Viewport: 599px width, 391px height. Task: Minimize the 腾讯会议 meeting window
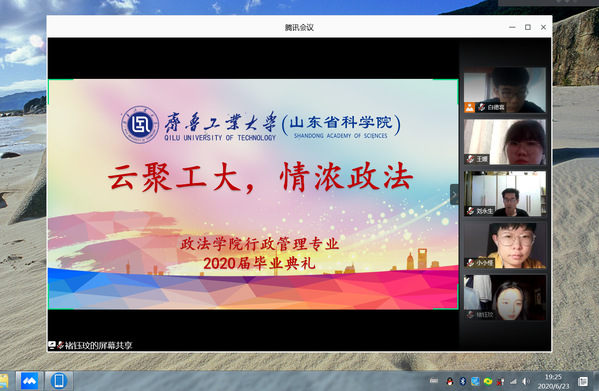pos(512,27)
